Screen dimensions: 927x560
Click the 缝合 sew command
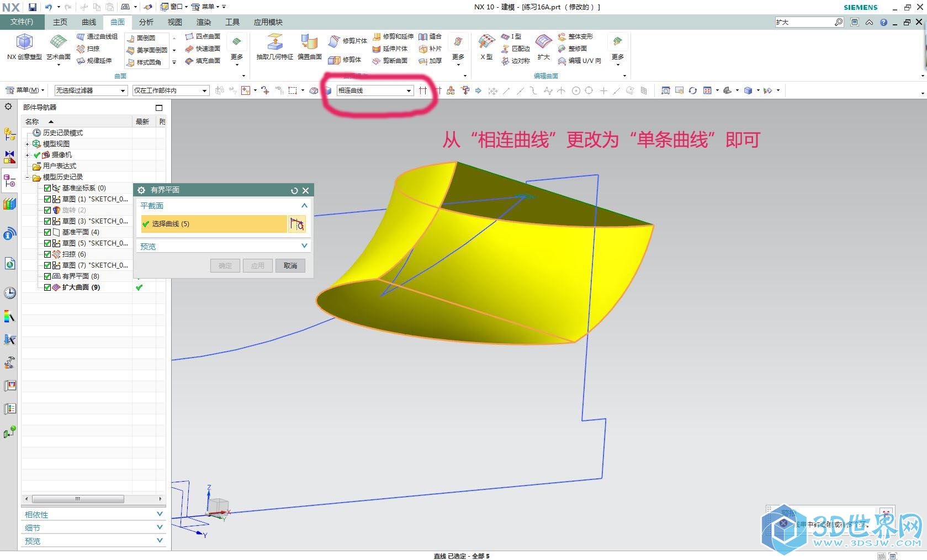click(x=430, y=36)
